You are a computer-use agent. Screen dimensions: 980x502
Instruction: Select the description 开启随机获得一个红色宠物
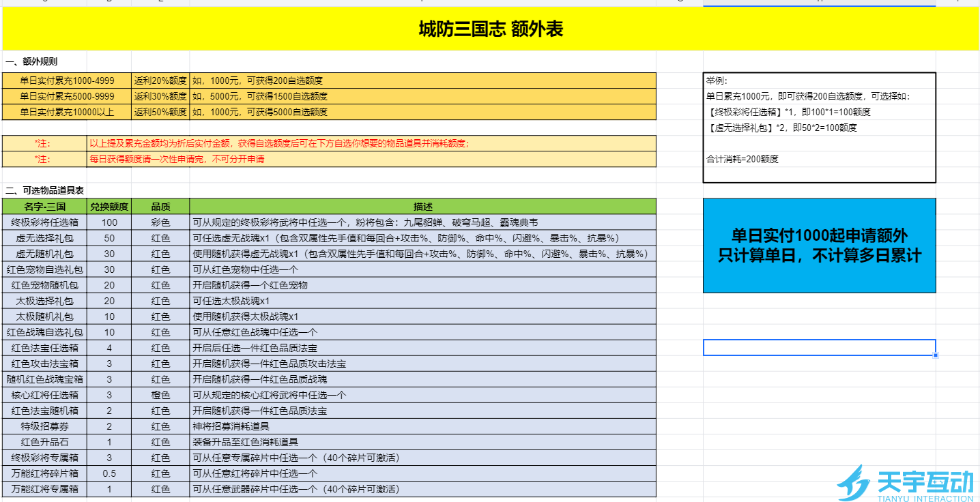click(x=422, y=285)
